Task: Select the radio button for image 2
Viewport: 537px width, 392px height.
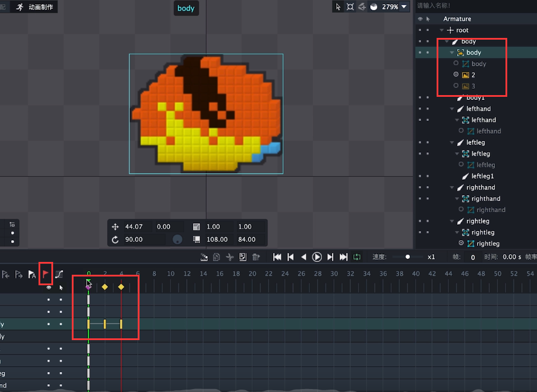Action: (456, 74)
